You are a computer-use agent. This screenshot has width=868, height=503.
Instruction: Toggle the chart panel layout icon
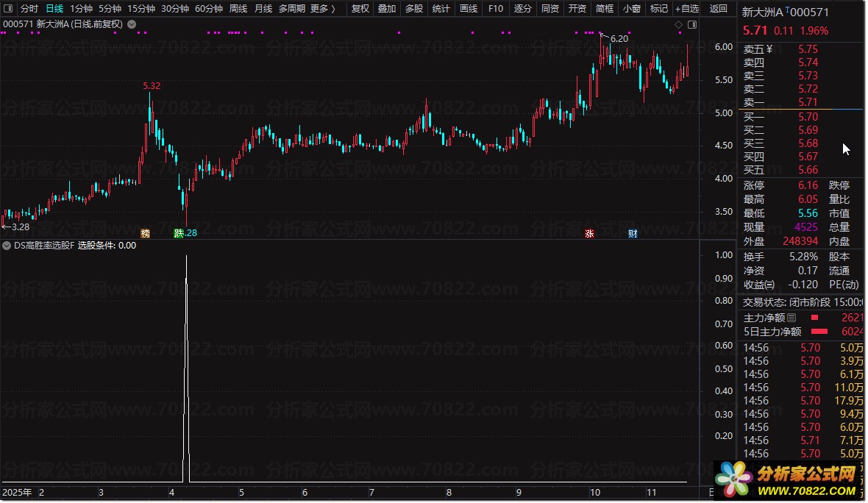tap(692, 24)
